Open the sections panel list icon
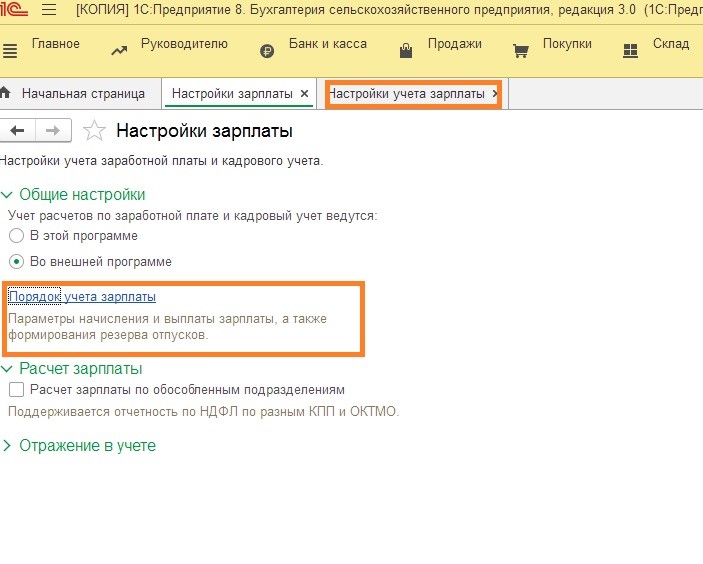 point(10,51)
